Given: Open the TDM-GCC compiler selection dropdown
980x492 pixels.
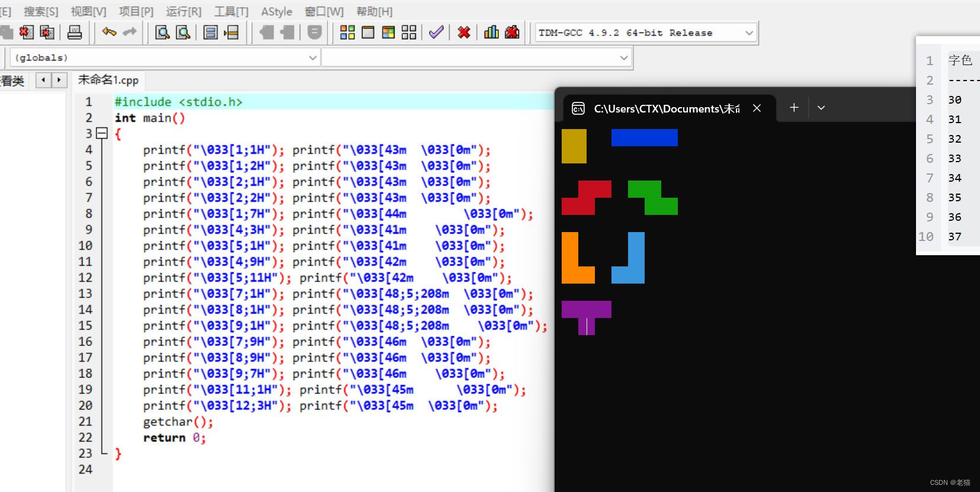Looking at the screenshot, I should (749, 33).
